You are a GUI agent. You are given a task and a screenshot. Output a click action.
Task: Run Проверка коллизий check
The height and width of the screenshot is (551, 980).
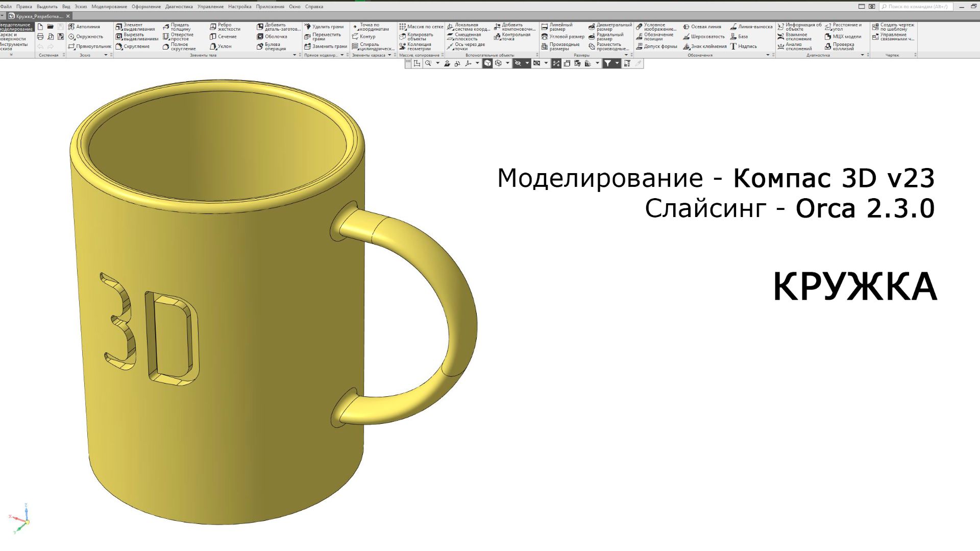point(840,46)
